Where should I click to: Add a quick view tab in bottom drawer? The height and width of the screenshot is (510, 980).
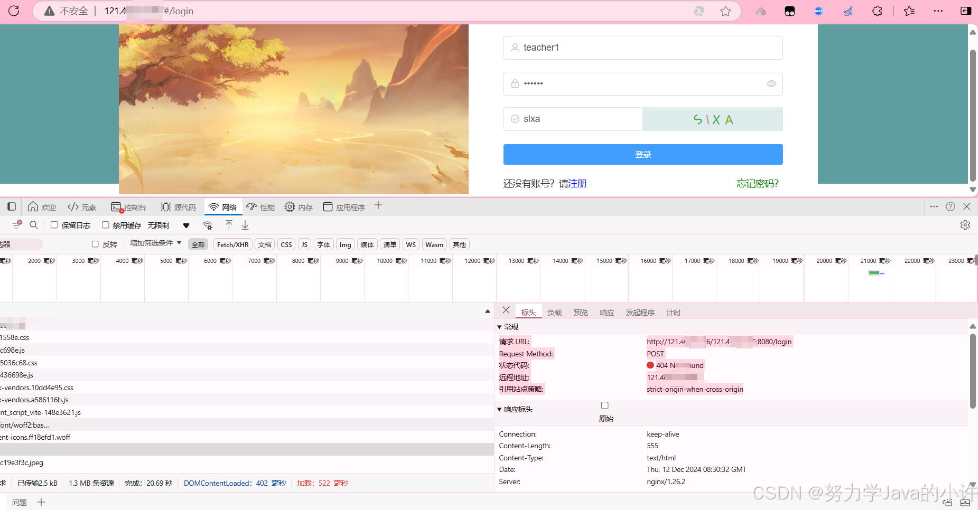(41, 502)
